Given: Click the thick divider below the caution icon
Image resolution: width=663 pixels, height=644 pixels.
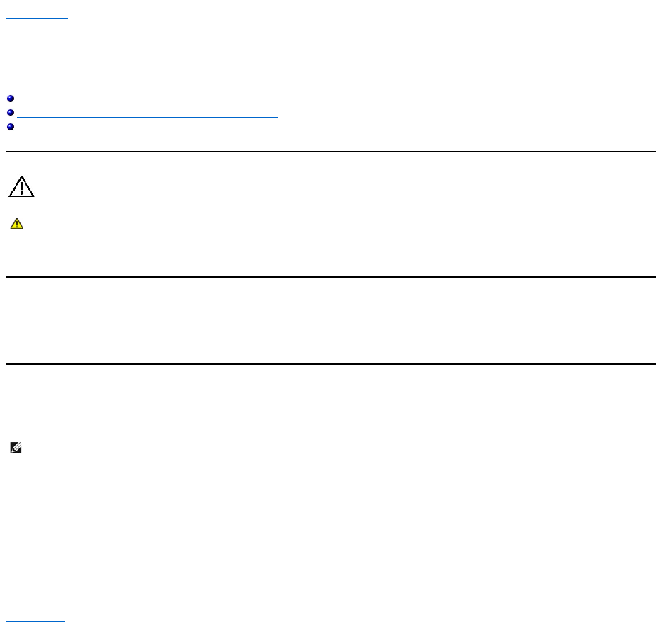Looking at the screenshot, I should point(331,277).
